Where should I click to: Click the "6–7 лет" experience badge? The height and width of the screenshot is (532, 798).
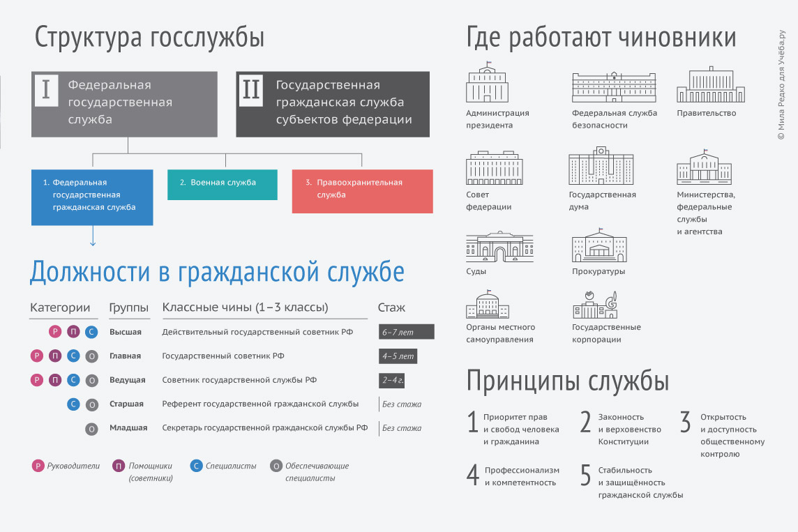coord(406,332)
